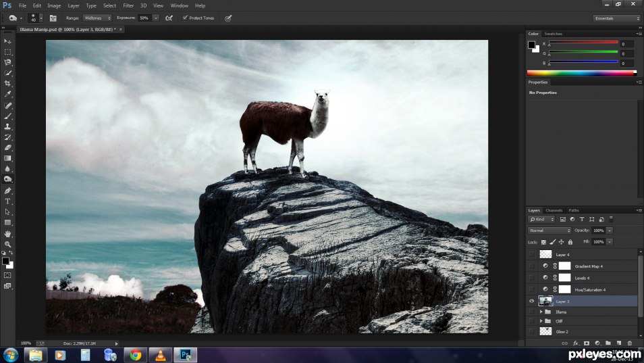The width and height of the screenshot is (644, 363).
Task: Select the Lasso tool
Action: [x=7, y=62]
